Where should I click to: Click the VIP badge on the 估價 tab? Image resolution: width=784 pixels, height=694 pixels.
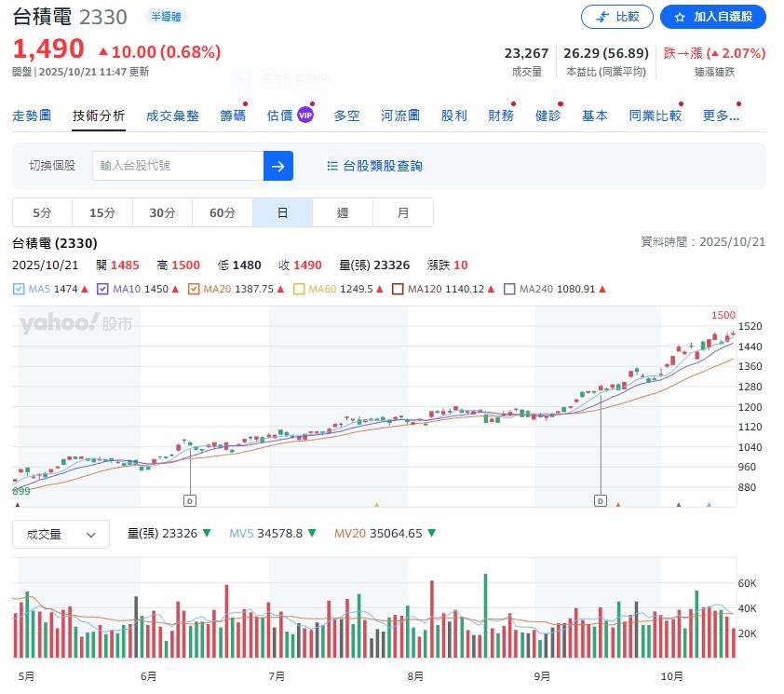tap(307, 115)
